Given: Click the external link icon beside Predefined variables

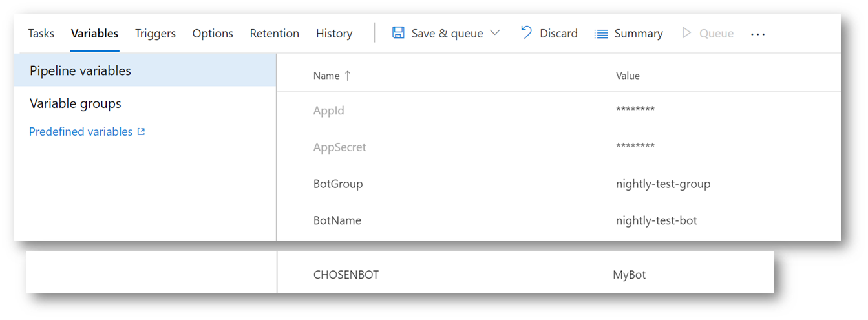Looking at the screenshot, I should [x=142, y=132].
